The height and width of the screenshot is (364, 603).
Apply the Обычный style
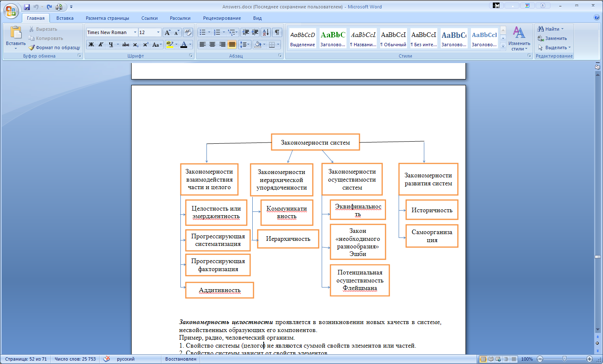coord(394,39)
